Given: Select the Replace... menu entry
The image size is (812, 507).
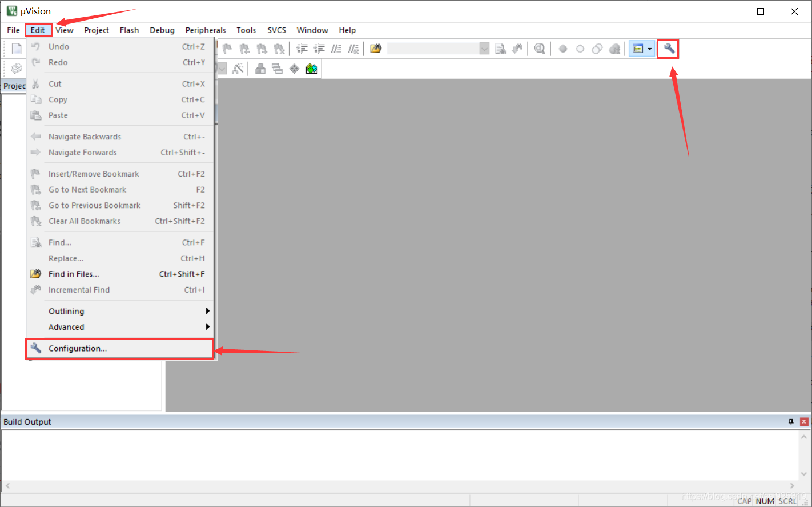Looking at the screenshot, I should pos(119,258).
